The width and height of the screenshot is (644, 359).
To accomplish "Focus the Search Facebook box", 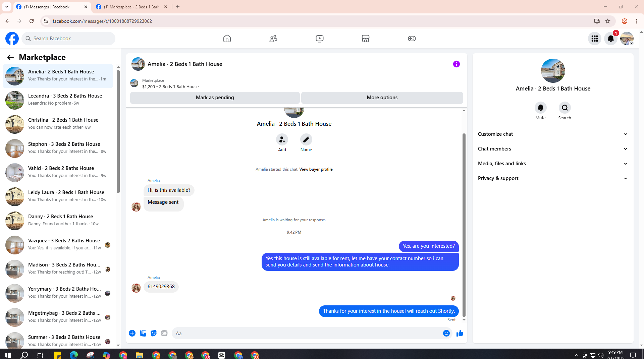I will 69,39.
